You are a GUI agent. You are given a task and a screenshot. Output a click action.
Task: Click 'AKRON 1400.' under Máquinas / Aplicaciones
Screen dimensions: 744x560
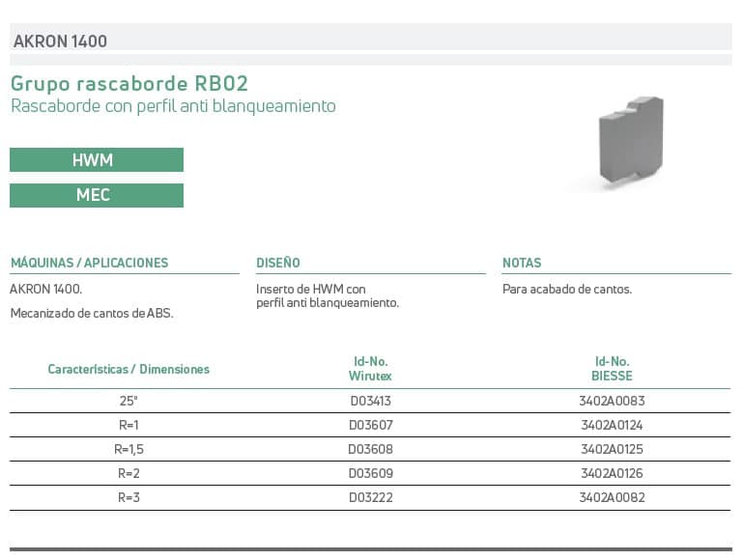[46, 289]
